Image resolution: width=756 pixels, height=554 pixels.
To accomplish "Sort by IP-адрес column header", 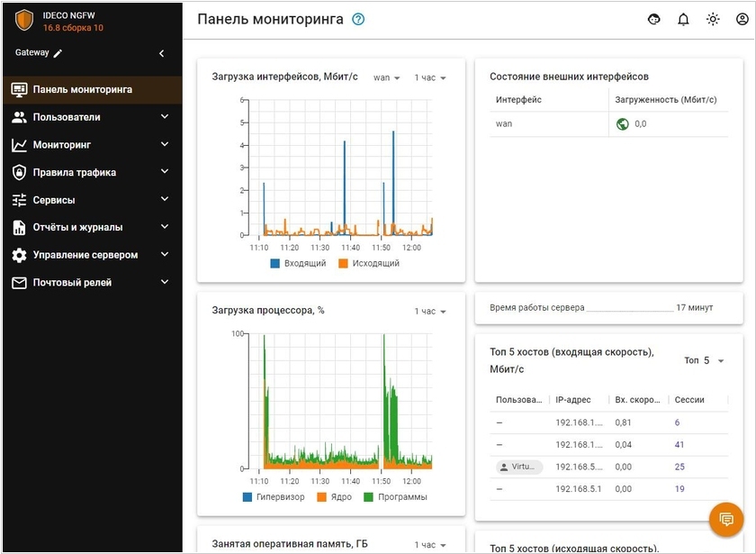I will (x=572, y=400).
